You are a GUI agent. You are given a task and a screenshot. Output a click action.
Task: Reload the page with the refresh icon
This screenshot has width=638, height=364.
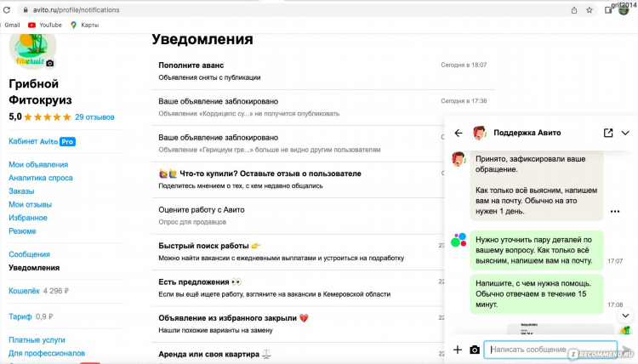point(7,9)
